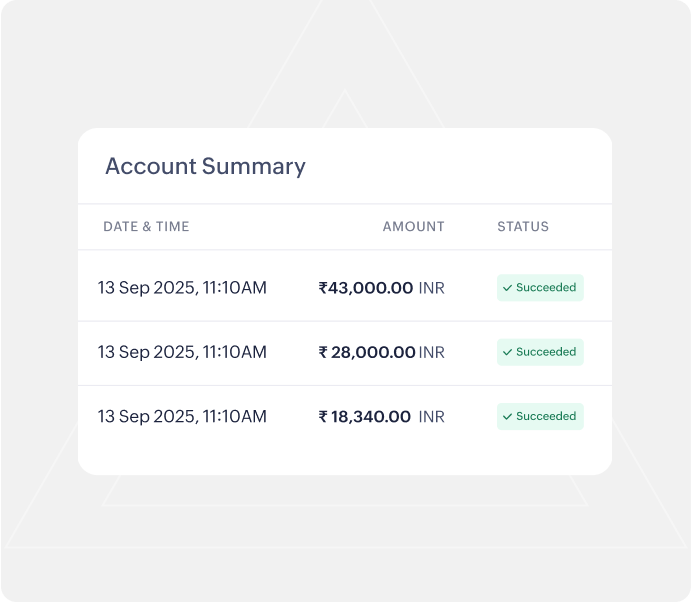Click the date in the ₹18,340.00 transaction row
The image size is (691, 602).
click(x=182, y=416)
